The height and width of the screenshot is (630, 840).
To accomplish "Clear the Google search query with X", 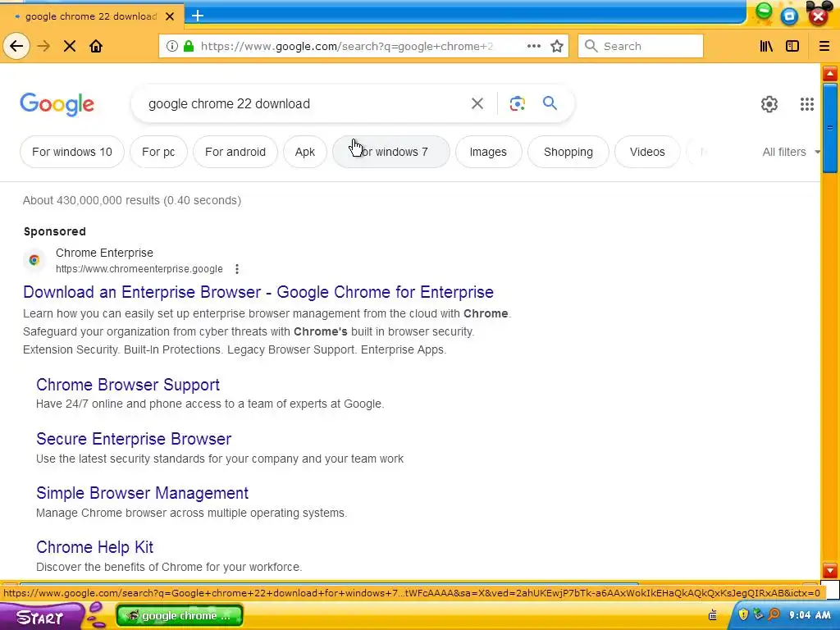I will [477, 103].
